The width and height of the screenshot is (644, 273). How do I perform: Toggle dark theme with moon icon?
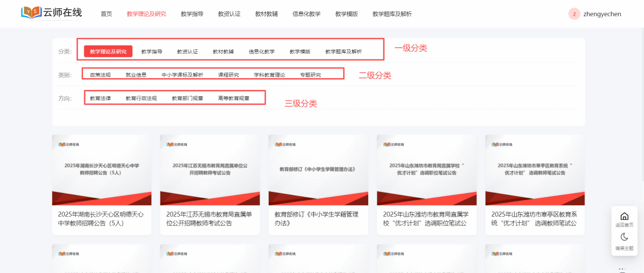click(624, 237)
